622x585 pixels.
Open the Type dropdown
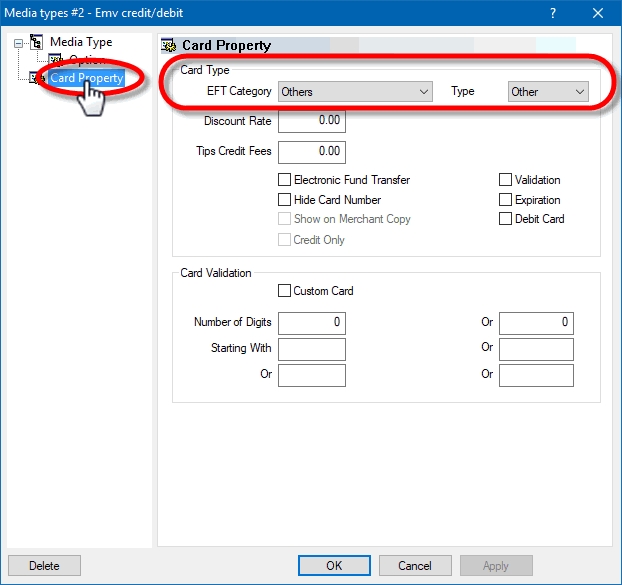click(x=547, y=92)
